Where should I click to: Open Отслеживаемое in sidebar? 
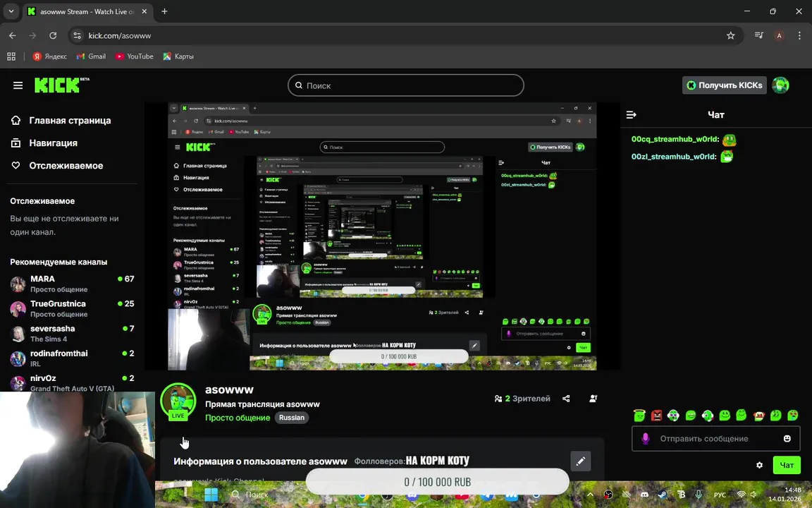[57, 166]
